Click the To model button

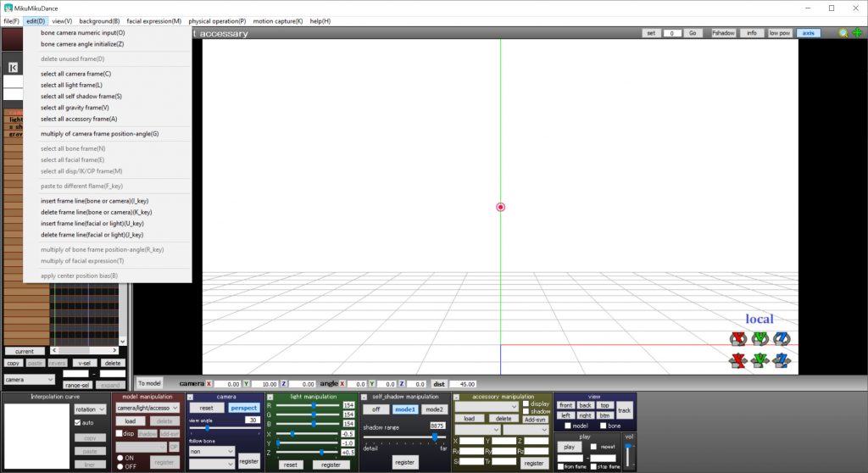[149, 383]
